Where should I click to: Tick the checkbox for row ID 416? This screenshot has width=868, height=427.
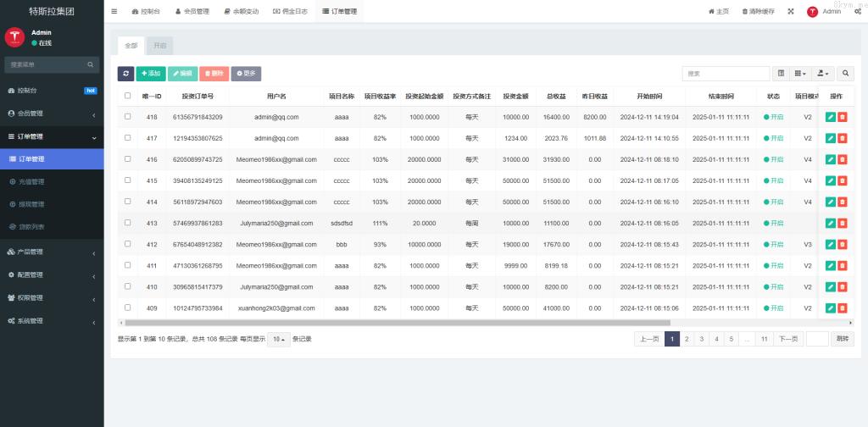[x=128, y=159]
